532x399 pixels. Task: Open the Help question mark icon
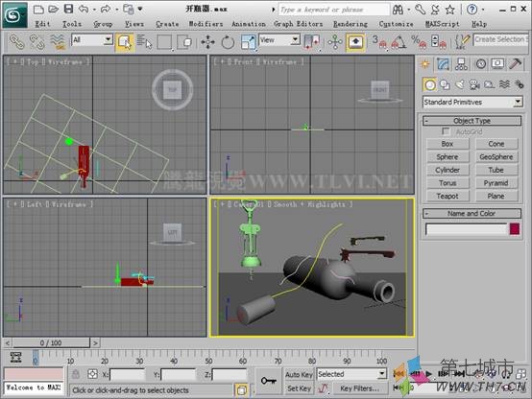pyautogui.click(x=472, y=10)
